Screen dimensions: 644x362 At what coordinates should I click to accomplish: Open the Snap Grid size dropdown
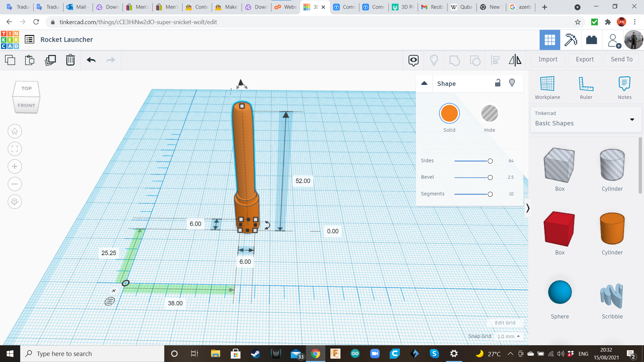pos(508,336)
